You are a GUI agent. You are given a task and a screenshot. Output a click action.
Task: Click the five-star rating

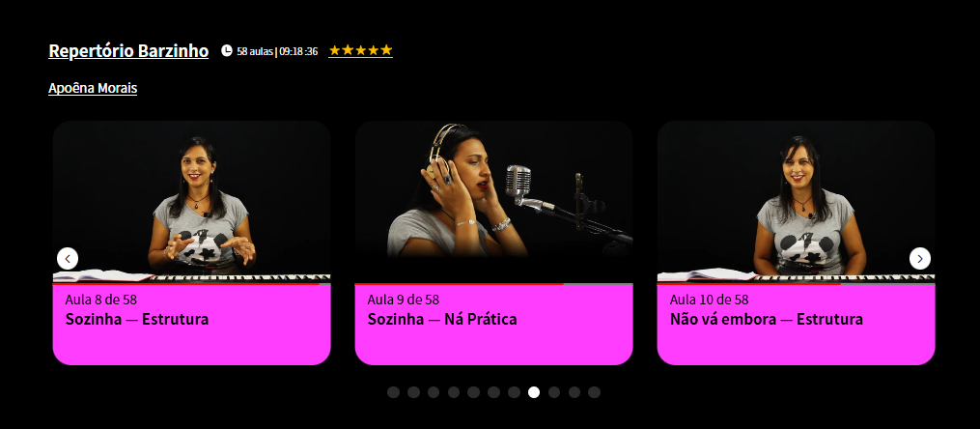(361, 50)
